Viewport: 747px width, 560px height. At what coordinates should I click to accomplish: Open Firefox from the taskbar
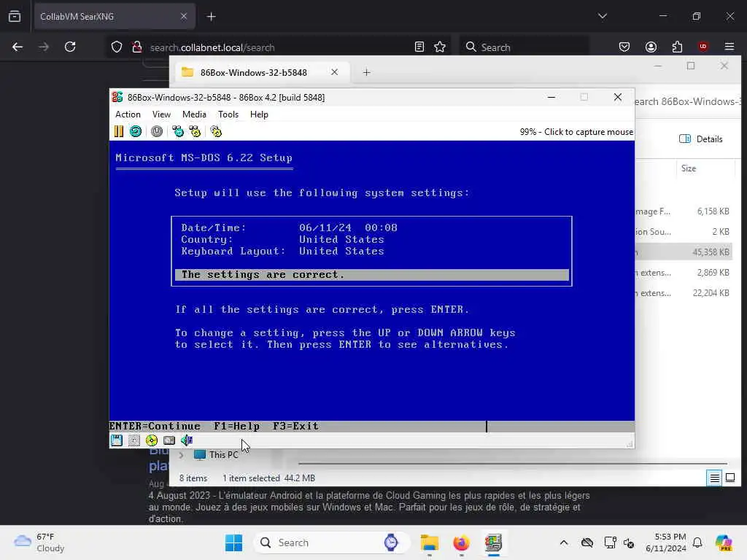(x=461, y=542)
